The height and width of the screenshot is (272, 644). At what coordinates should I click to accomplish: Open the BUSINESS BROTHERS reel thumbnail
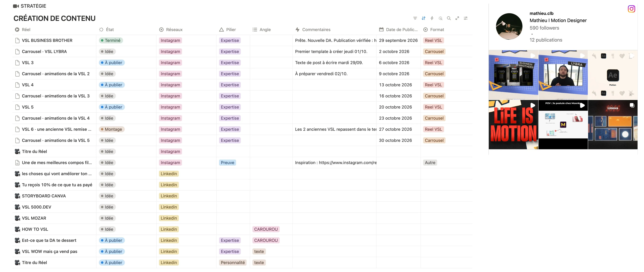[513, 75]
